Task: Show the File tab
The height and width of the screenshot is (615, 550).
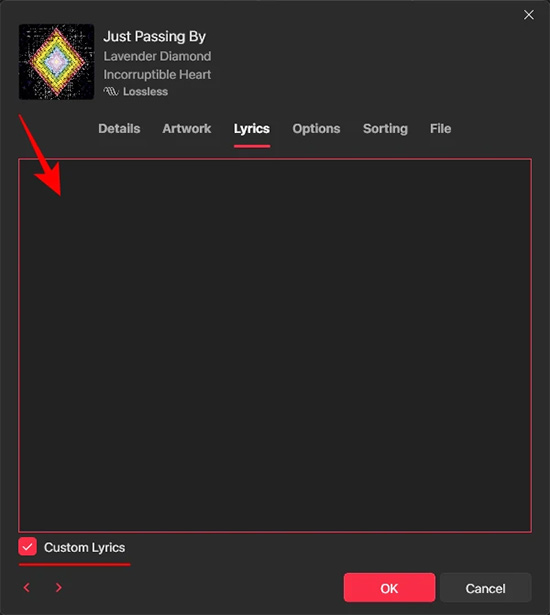Action: pyautogui.click(x=440, y=129)
